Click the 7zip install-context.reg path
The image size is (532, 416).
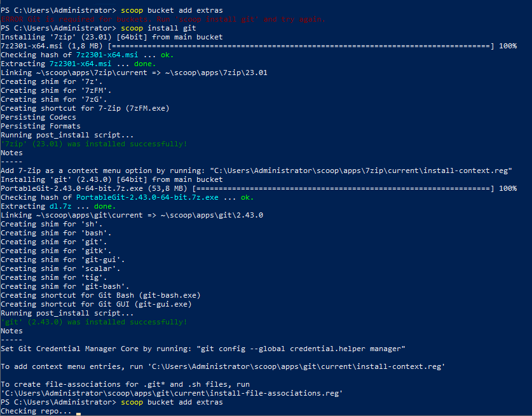[360, 171]
